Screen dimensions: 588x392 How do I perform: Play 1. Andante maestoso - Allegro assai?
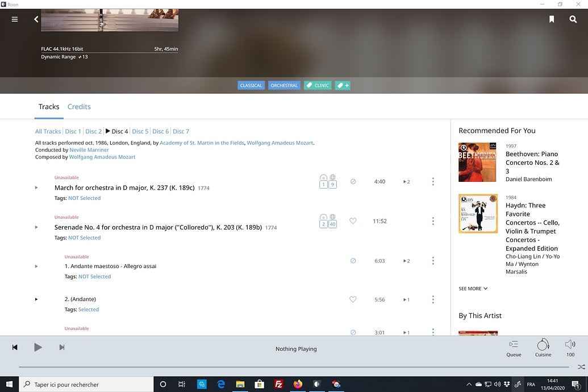tap(36, 266)
